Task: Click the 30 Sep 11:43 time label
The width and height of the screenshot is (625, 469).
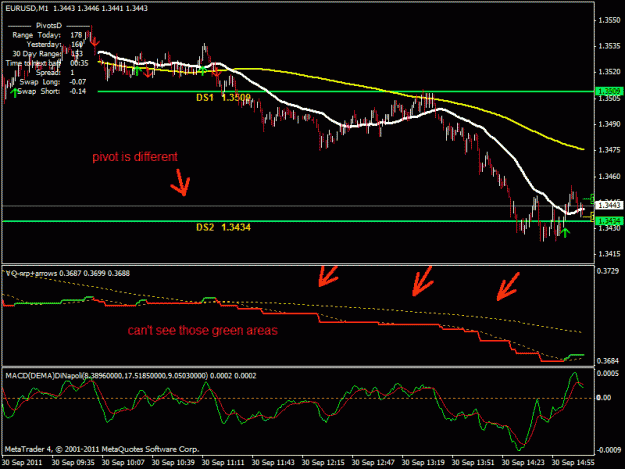Action: [273, 463]
